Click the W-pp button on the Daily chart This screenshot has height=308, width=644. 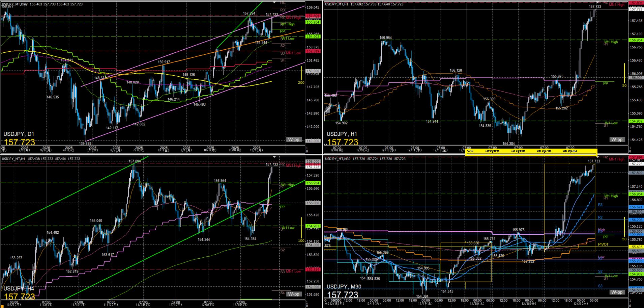coord(294,139)
